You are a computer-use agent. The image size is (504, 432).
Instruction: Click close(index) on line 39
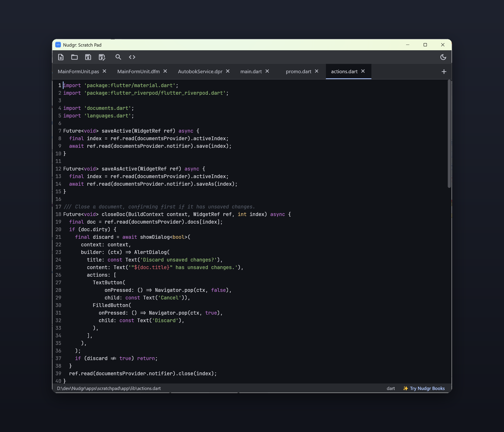(196, 373)
